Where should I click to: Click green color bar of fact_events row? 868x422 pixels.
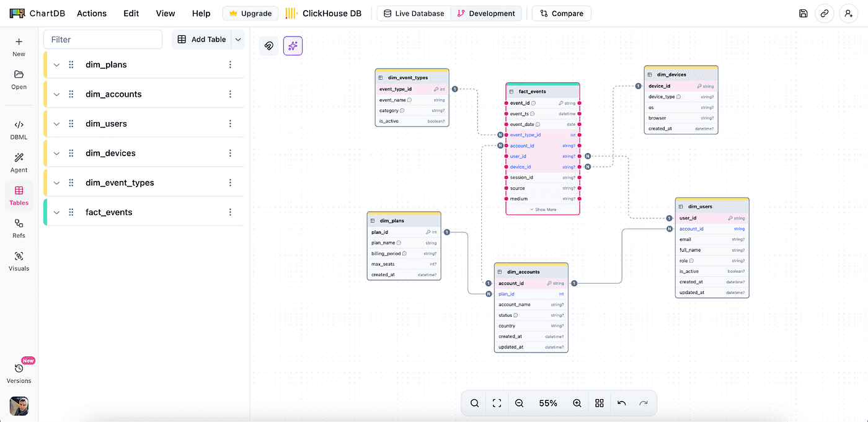pyautogui.click(x=45, y=212)
